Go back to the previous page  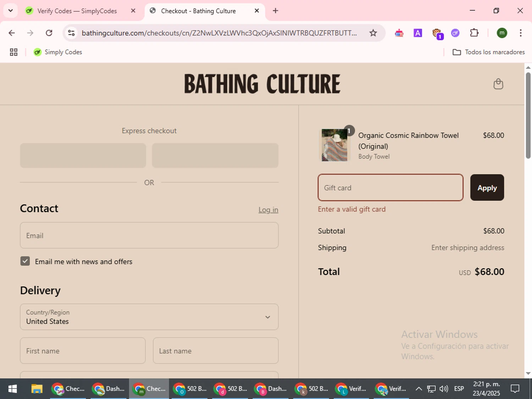coord(12,33)
